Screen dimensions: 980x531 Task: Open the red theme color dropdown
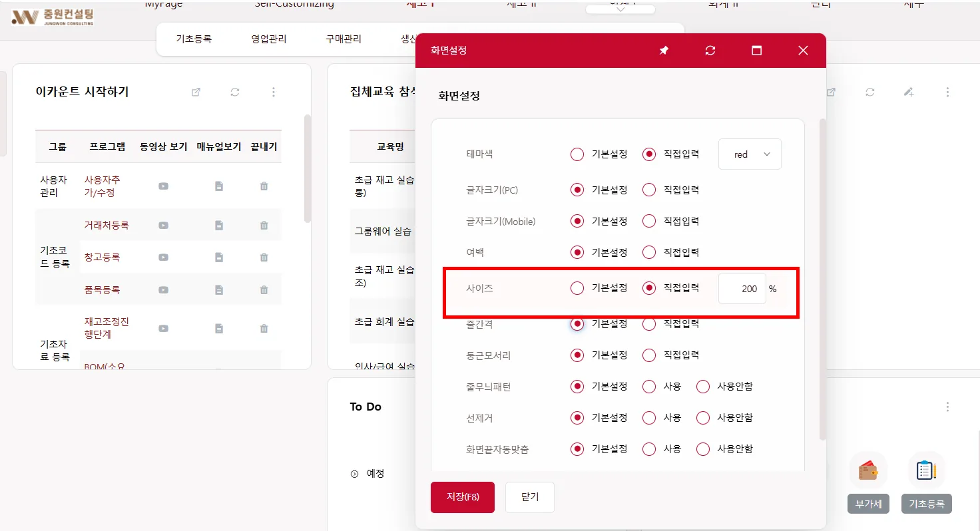tap(750, 154)
